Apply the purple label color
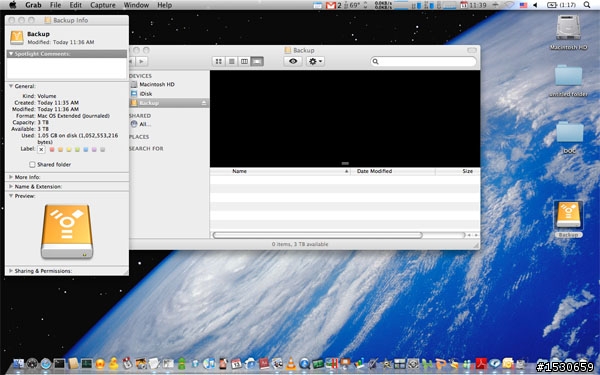Image resolution: width=600 pixels, height=375 pixels. pos(94,149)
